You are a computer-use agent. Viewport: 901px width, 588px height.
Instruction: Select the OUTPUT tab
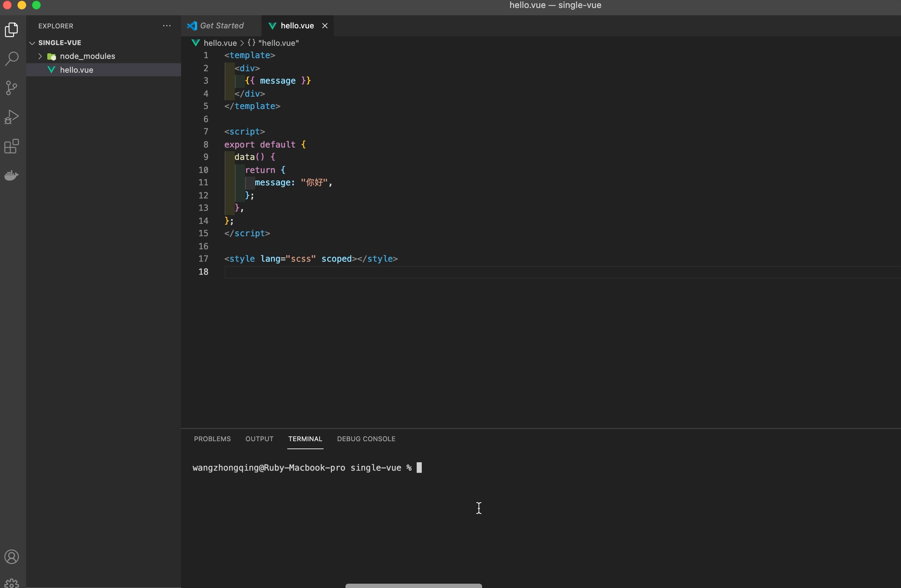click(x=259, y=438)
